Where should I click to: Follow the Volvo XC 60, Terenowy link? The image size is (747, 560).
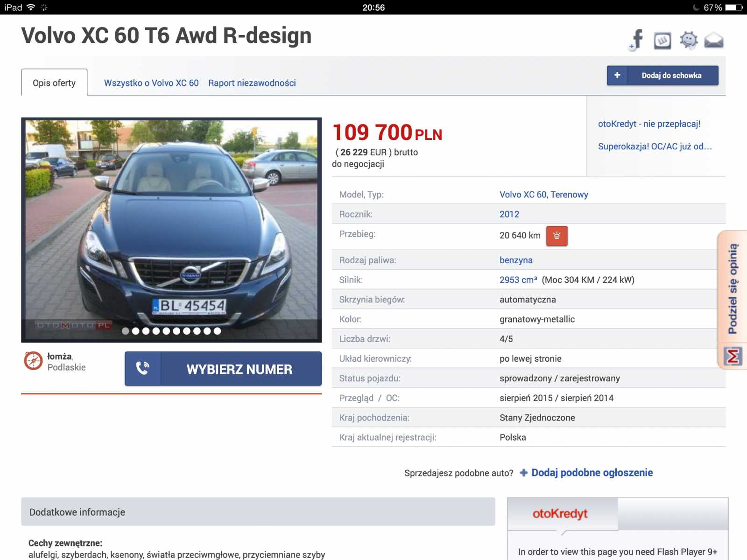544,195
